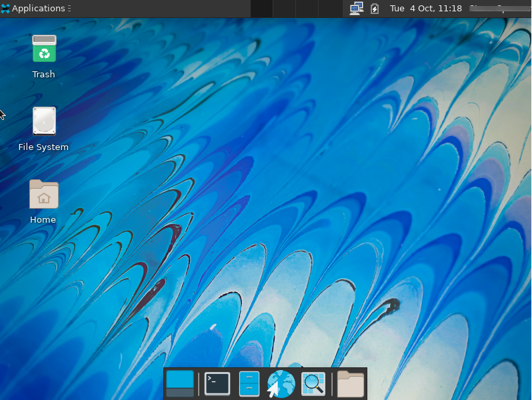The image size is (532, 400).
Task: Open the Application Finder magnifier icon
Action: (313, 384)
